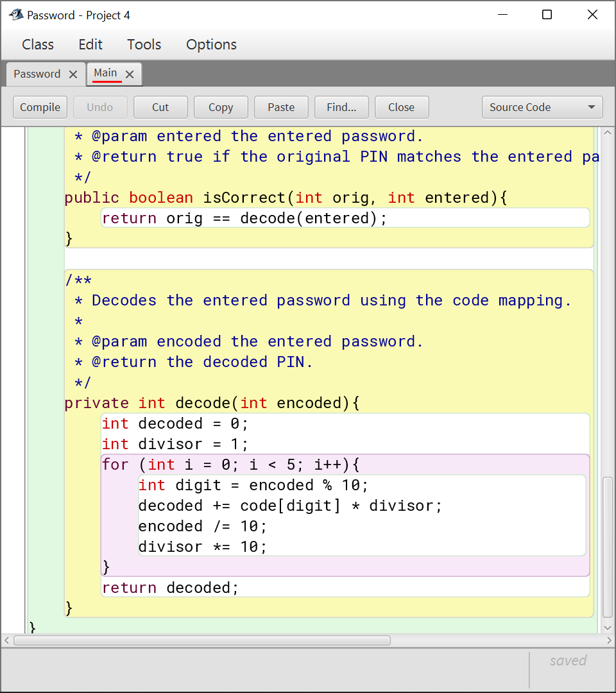
Task: Click the line 'encoded /= 10;'
Action: point(203,526)
